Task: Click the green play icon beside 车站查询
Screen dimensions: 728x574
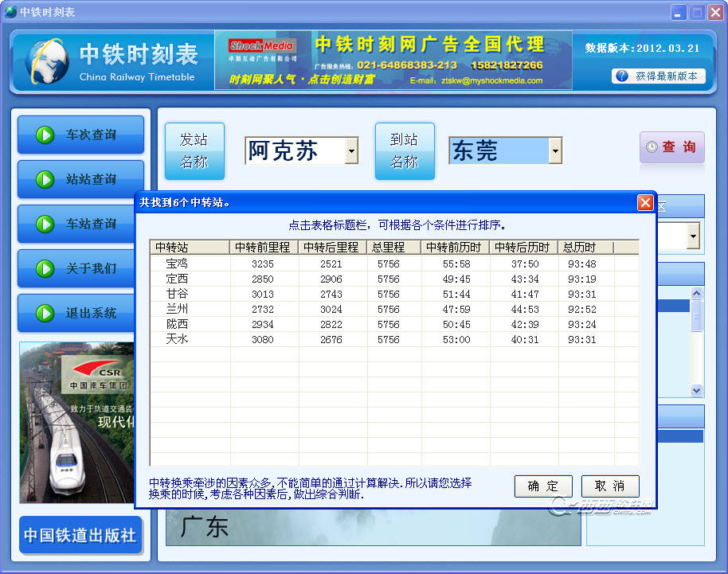Action: 45,225
